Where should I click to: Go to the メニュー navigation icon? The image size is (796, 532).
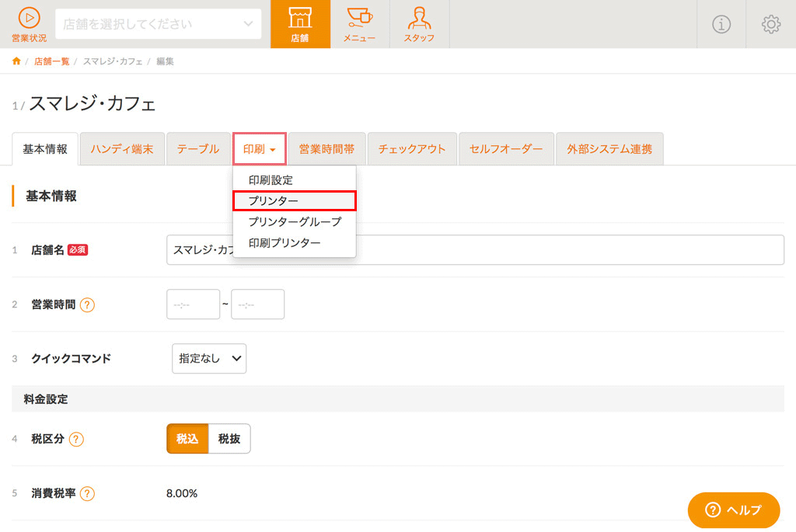[x=359, y=24]
